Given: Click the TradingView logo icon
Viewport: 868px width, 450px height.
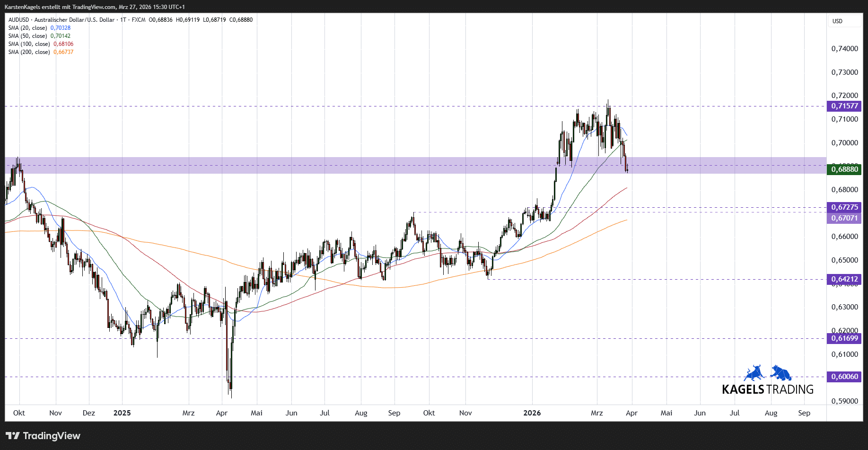Looking at the screenshot, I should pos(13,436).
